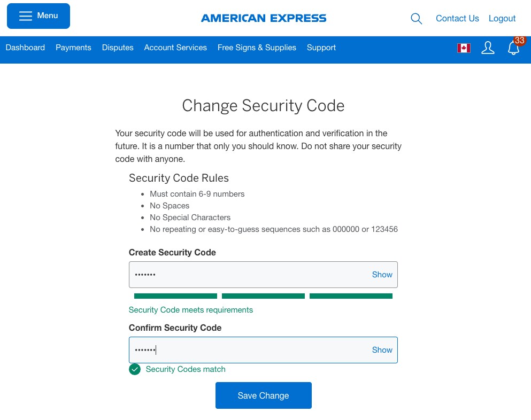The height and width of the screenshot is (420, 531).
Task: Open the account profile icon
Action: point(488,48)
